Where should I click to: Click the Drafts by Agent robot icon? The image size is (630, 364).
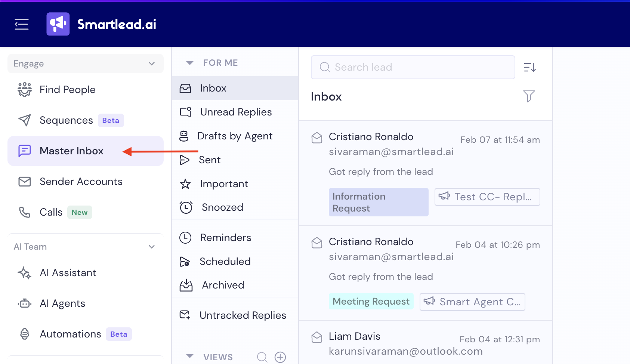184,136
